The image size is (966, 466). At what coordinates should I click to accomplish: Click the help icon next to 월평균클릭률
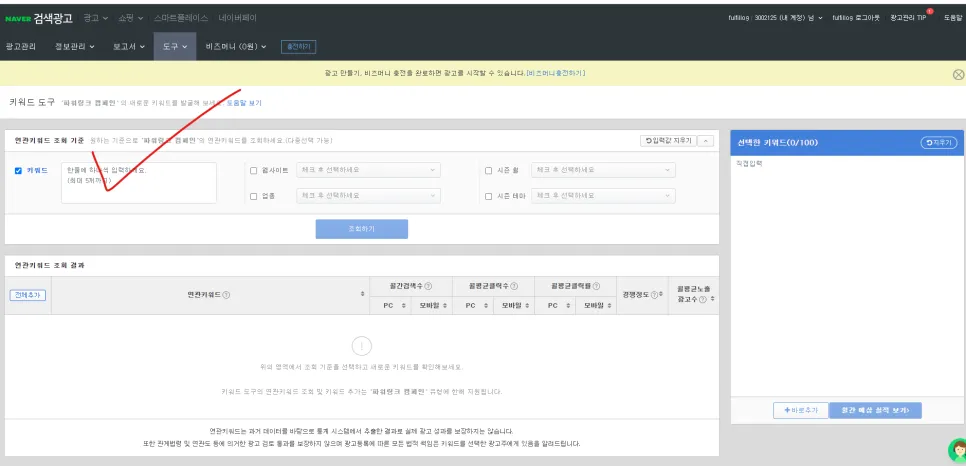(596, 286)
